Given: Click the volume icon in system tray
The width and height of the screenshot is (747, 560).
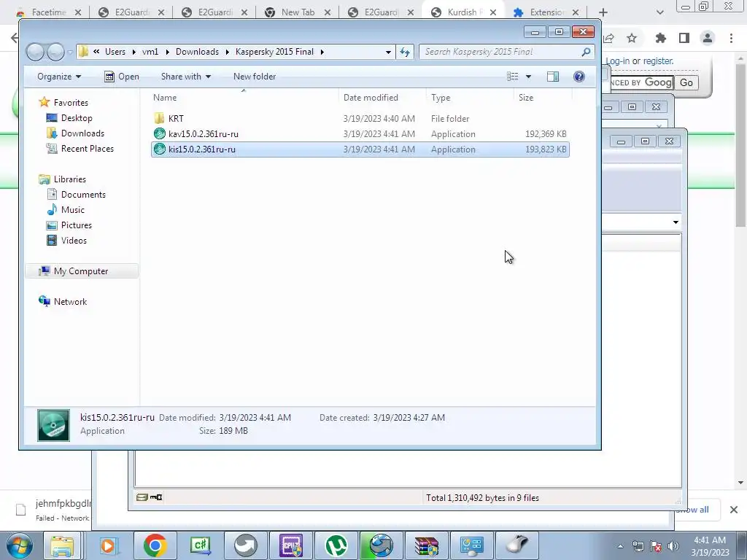Looking at the screenshot, I should point(673,546).
